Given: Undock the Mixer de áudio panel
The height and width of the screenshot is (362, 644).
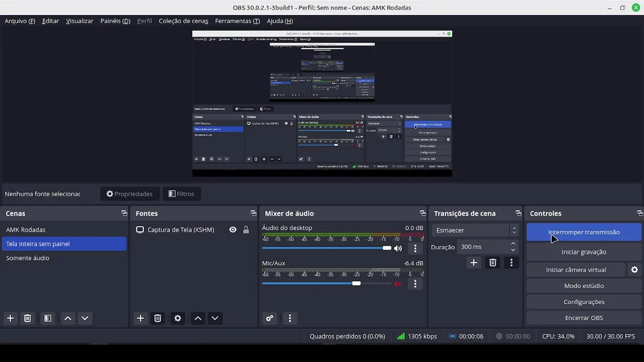Looking at the screenshot, I should [423, 213].
